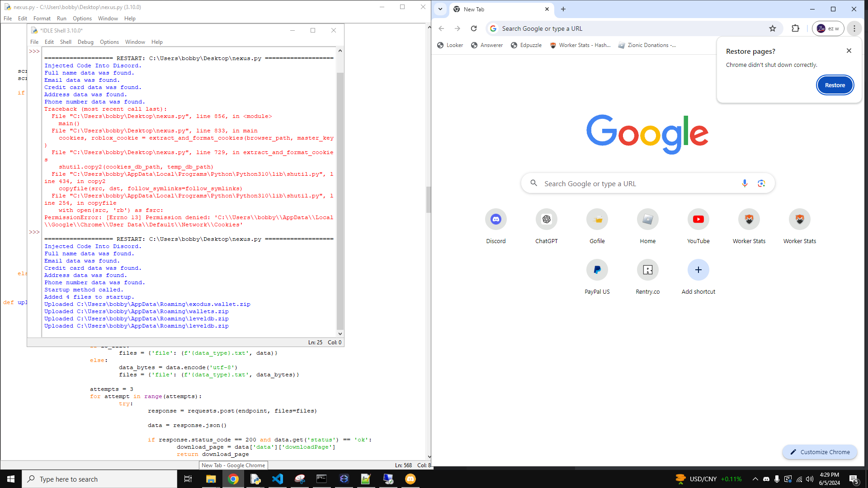Screen dimensions: 868x488
Task: Open the Debug menu in IDLE Shell
Action: [85, 42]
